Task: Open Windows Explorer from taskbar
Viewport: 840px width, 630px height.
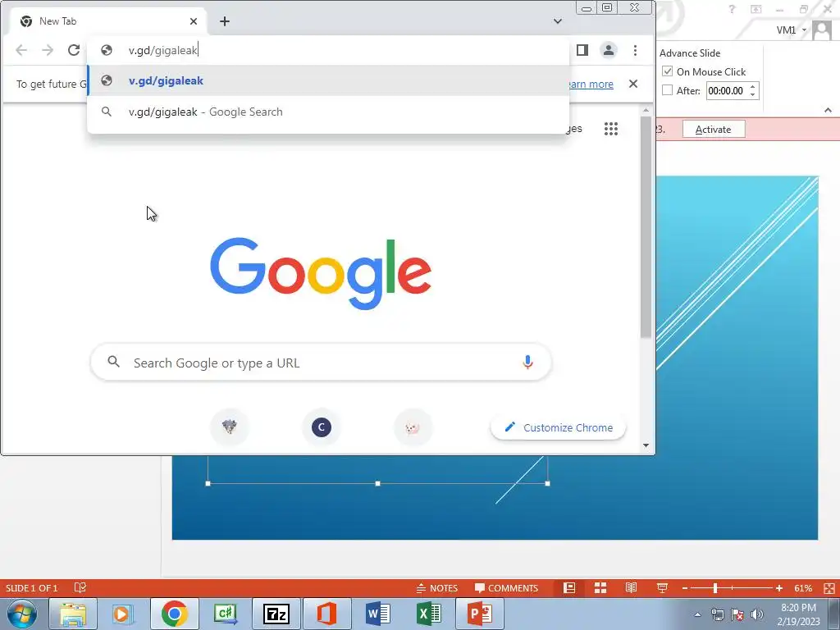Action: tap(73, 614)
